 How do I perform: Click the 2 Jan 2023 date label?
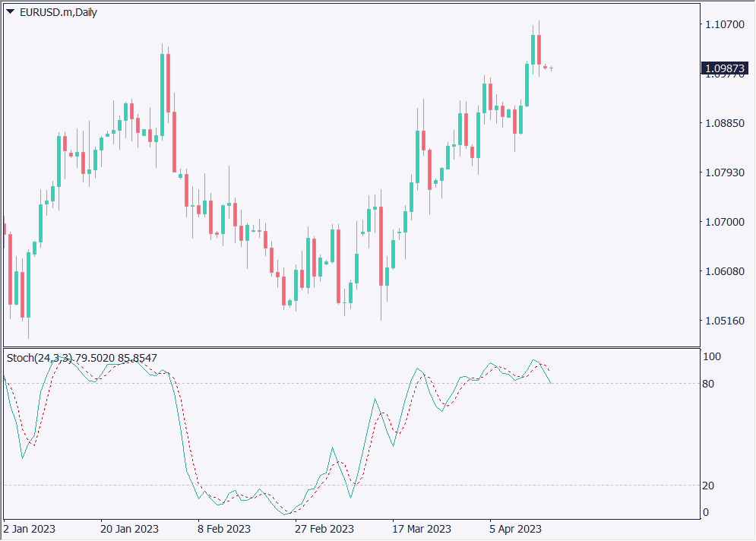(30, 528)
